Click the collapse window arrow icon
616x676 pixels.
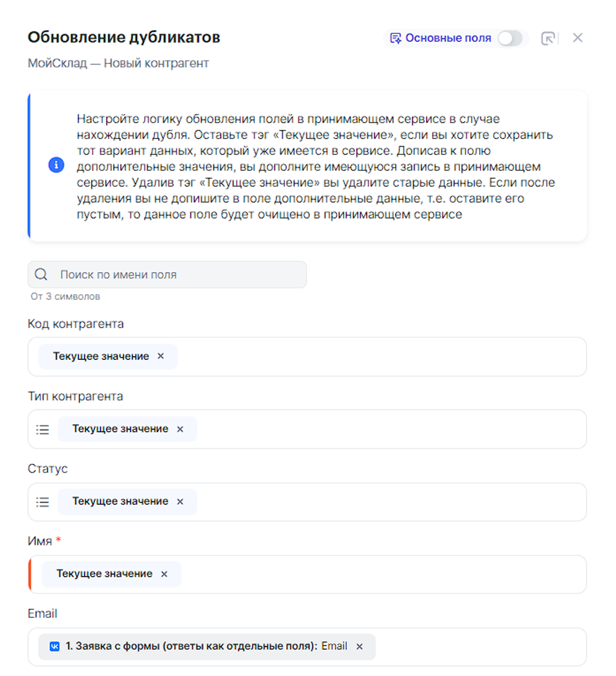pos(548,38)
